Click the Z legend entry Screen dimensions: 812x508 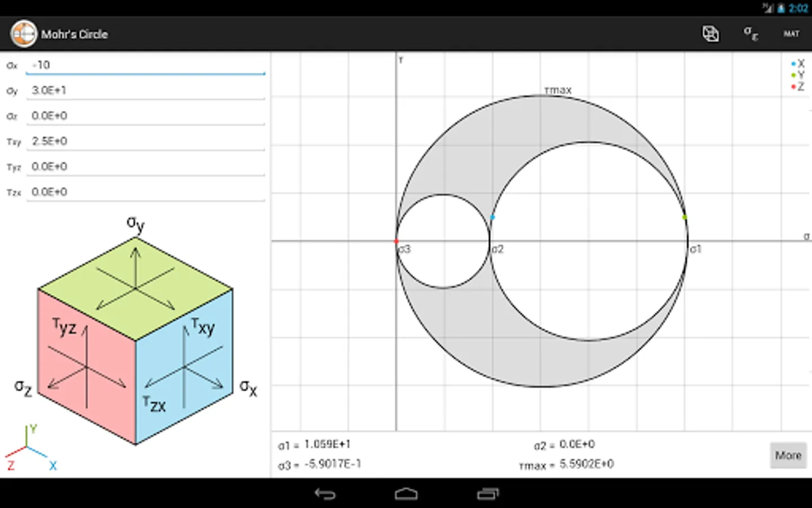pos(798,86)
